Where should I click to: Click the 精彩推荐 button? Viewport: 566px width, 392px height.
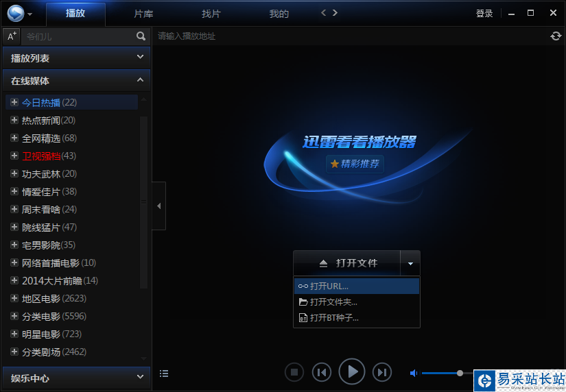click(x=355, y=164)
